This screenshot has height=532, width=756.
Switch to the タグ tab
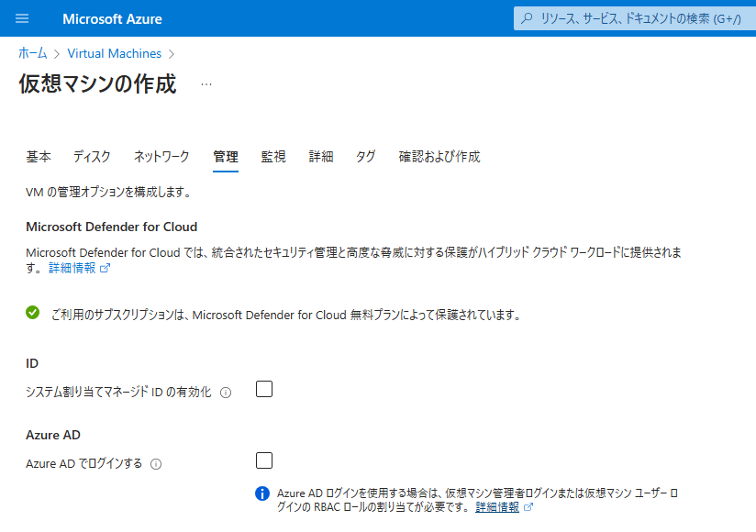coord(366,157)
